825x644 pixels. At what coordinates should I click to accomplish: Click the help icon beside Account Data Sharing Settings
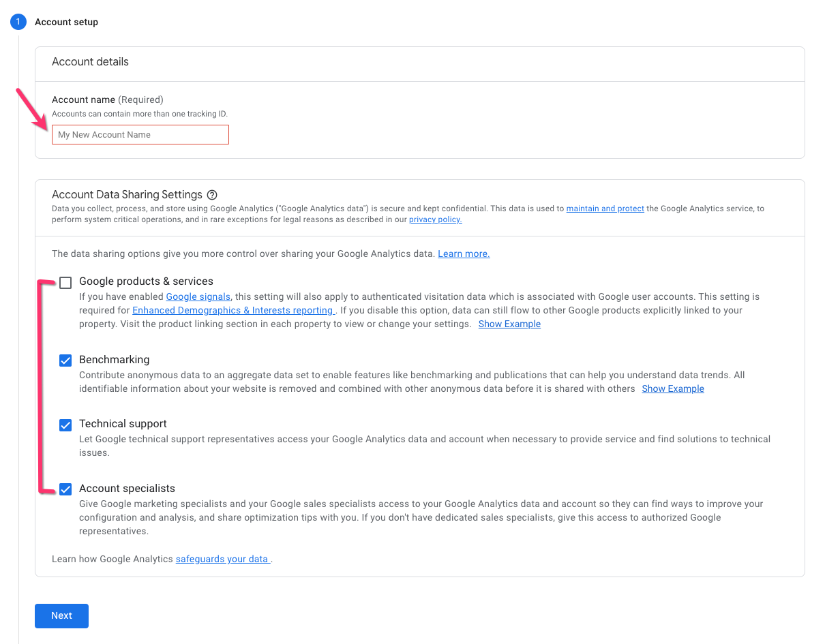(x=212, y=195)
